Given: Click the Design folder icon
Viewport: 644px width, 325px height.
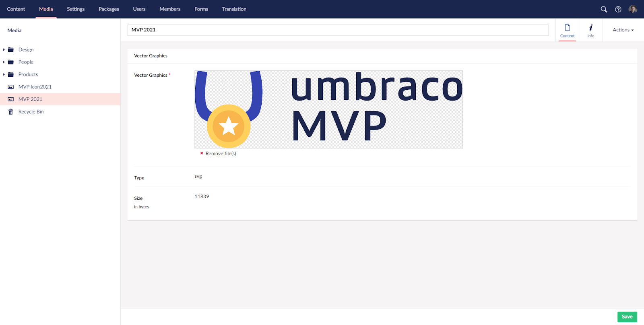Looking at the screenshot, I should point(11,50).
